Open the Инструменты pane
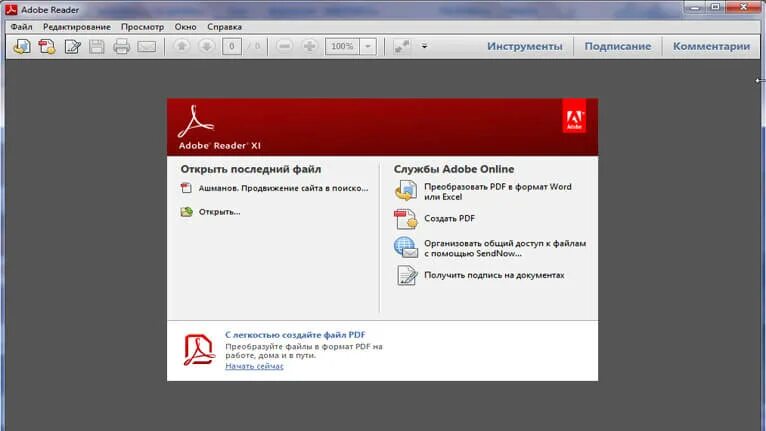The width and height of the screenshot is (766, 431). (525, 46)
